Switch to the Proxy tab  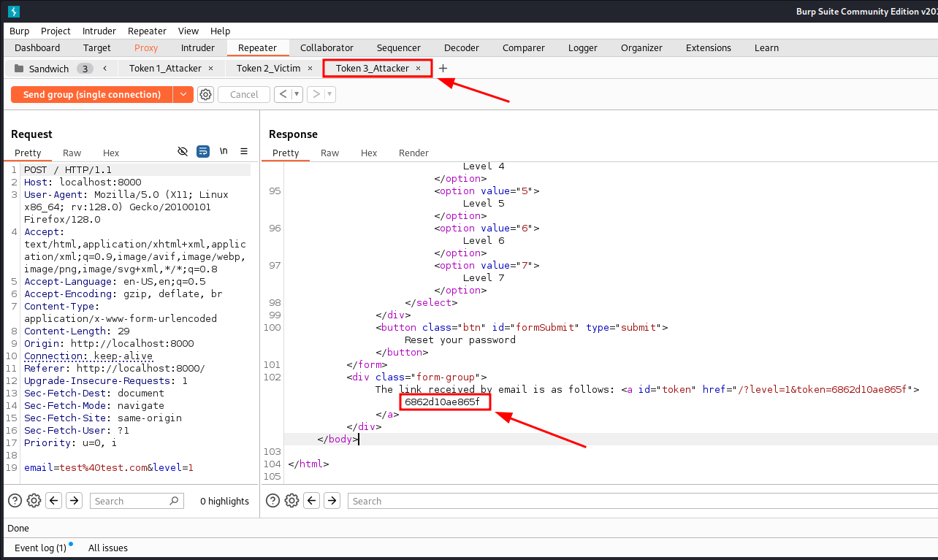coord(146,48)
